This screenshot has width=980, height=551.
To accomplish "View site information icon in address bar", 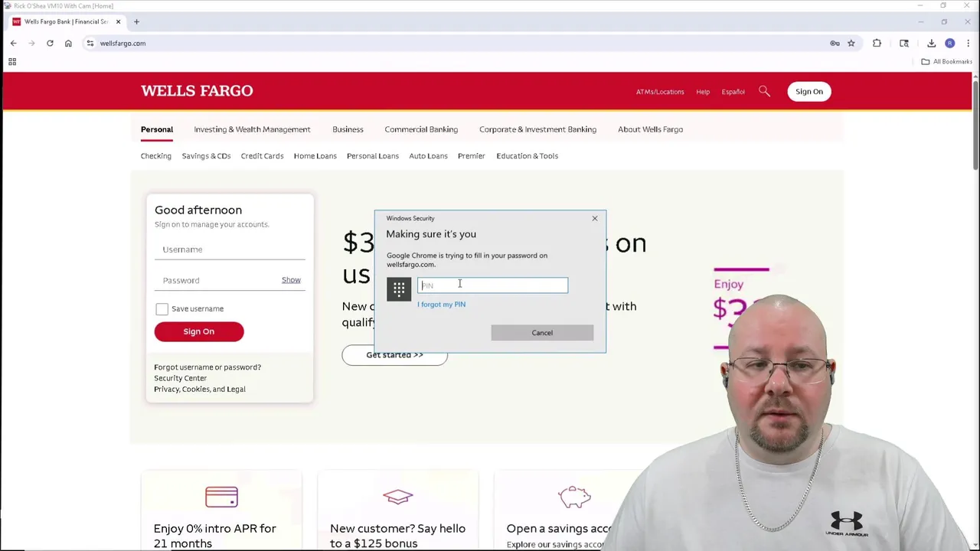I will pos(90,44).
